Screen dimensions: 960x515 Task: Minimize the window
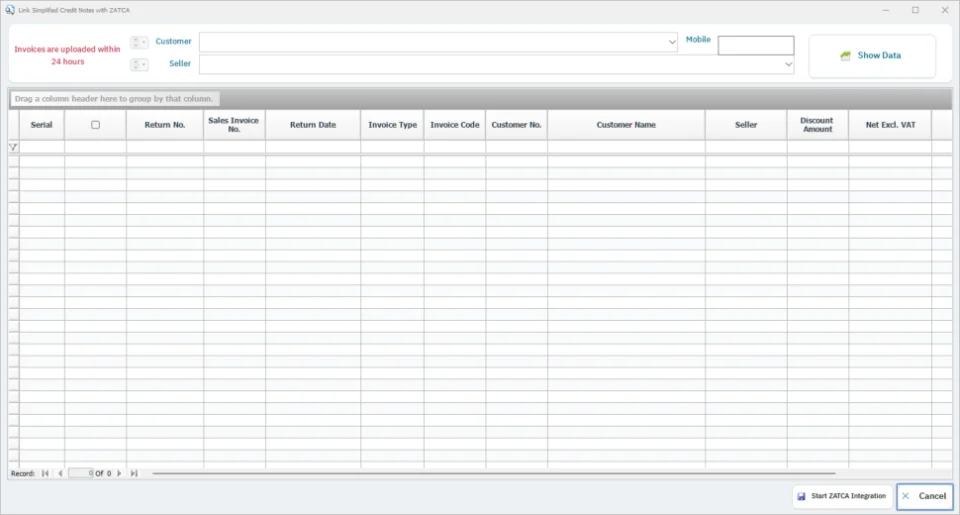[x=885, y=10]
